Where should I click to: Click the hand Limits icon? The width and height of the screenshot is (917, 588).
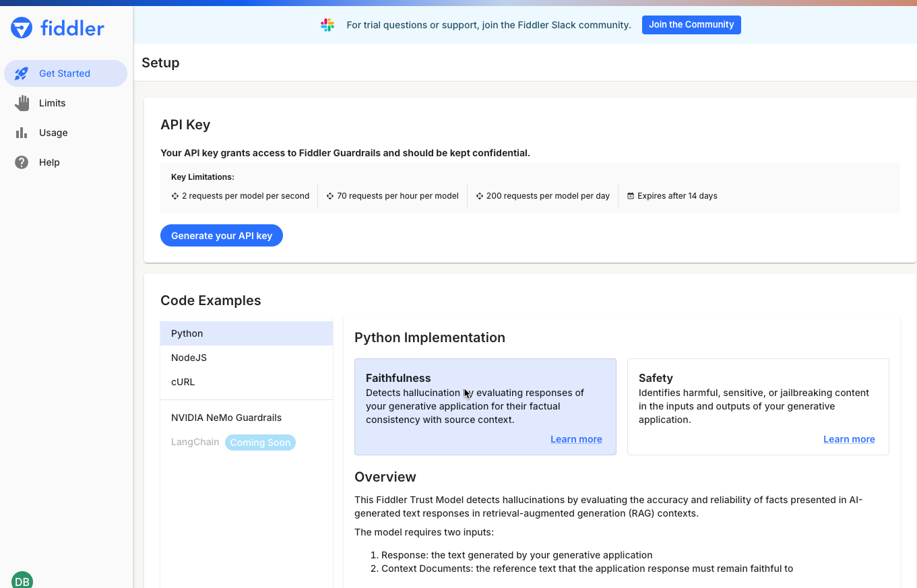pos(22,103)
